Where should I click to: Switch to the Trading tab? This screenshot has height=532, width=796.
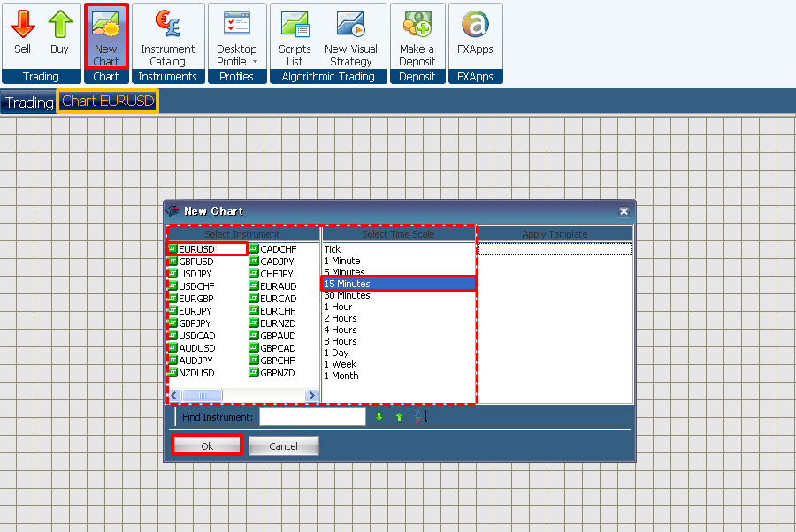click(29, 103)
